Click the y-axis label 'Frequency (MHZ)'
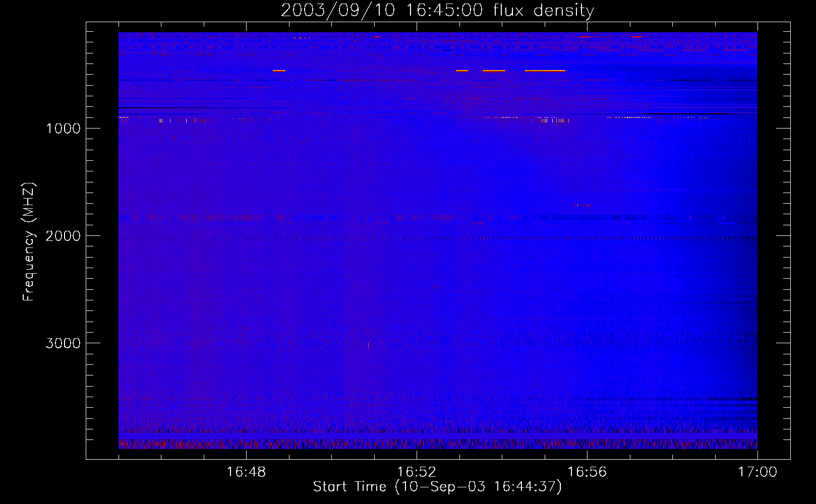Image resolution: width=816 pixels, height=504 pixels. [29, 242]
